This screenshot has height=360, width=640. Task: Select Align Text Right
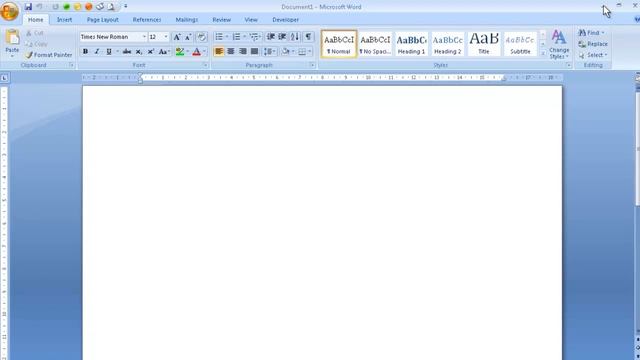[x=242, y=51]
